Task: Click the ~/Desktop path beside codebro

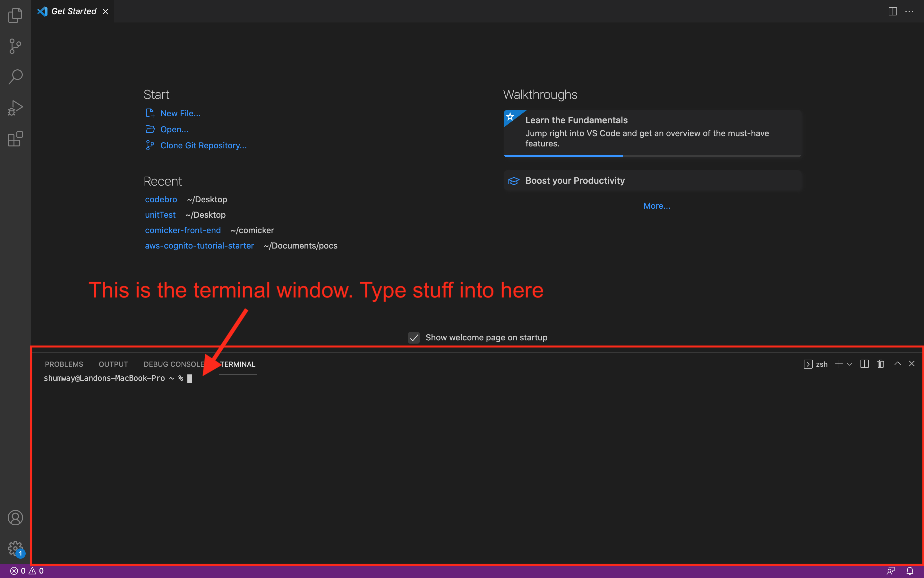Action: [207, 199]
